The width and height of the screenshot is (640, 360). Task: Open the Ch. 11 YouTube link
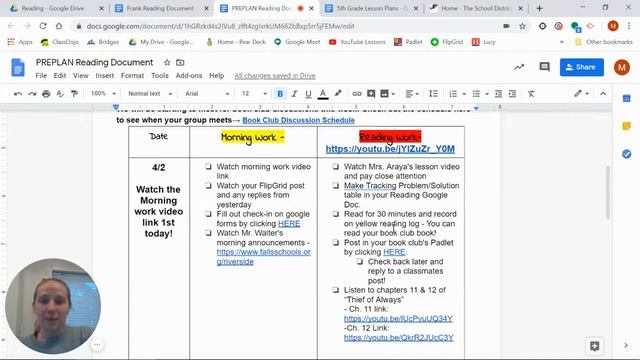click(x=398, y=319)
